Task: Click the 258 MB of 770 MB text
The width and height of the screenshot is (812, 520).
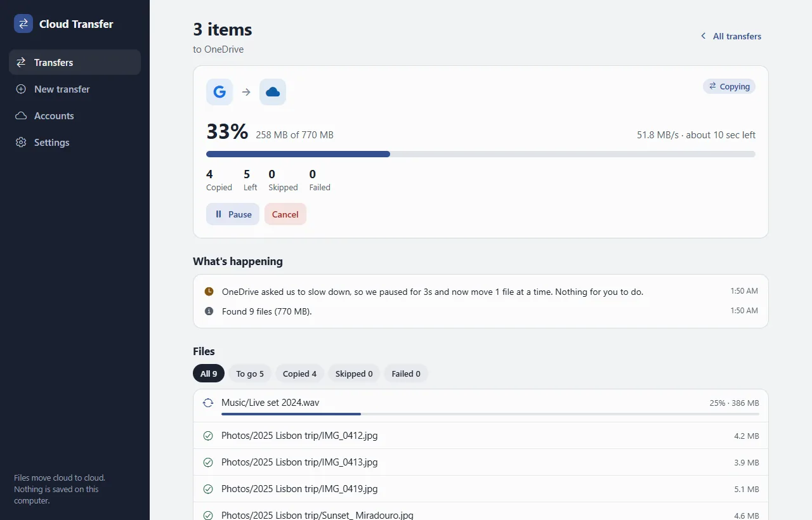Action: click(294, 135)
